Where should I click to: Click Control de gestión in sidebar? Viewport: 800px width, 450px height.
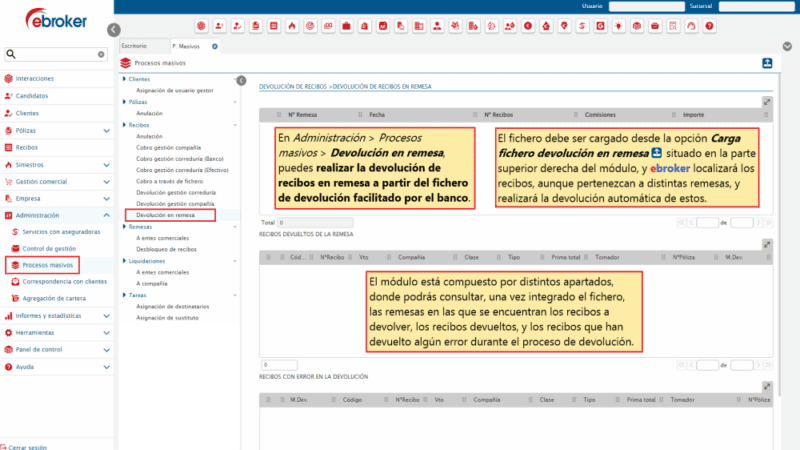(49, 248)
